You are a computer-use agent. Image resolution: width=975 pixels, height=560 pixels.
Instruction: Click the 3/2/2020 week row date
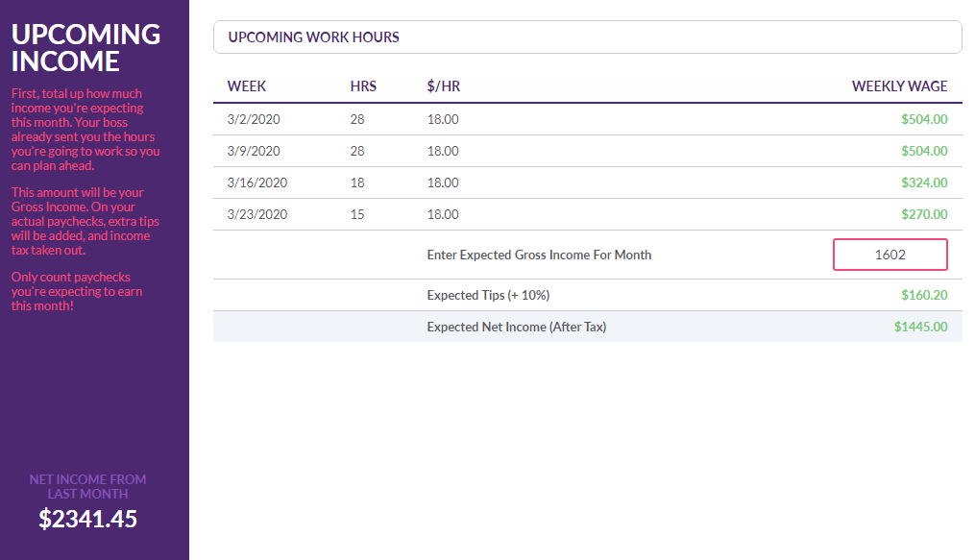(x=254, y=119)
